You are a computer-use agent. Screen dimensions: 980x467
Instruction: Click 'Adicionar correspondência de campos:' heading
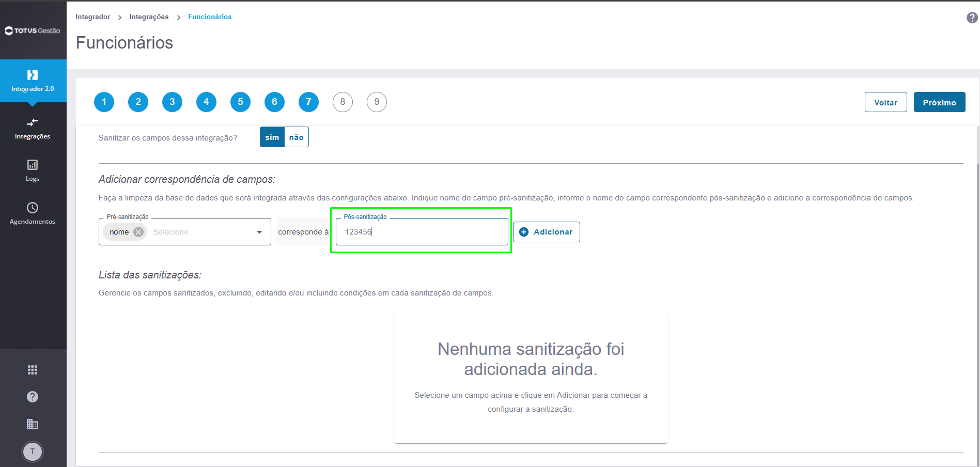(187, 179)
